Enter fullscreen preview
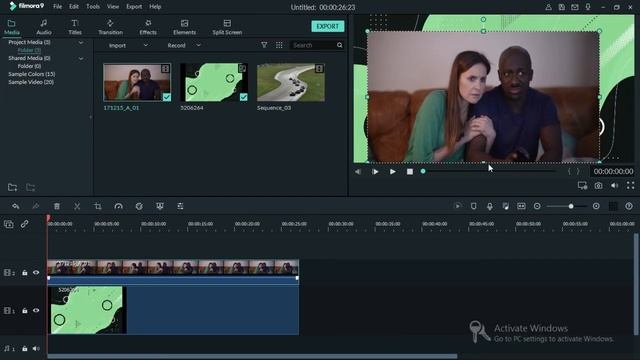Screen dimensions: 640x360 click(x=630, y=185)
